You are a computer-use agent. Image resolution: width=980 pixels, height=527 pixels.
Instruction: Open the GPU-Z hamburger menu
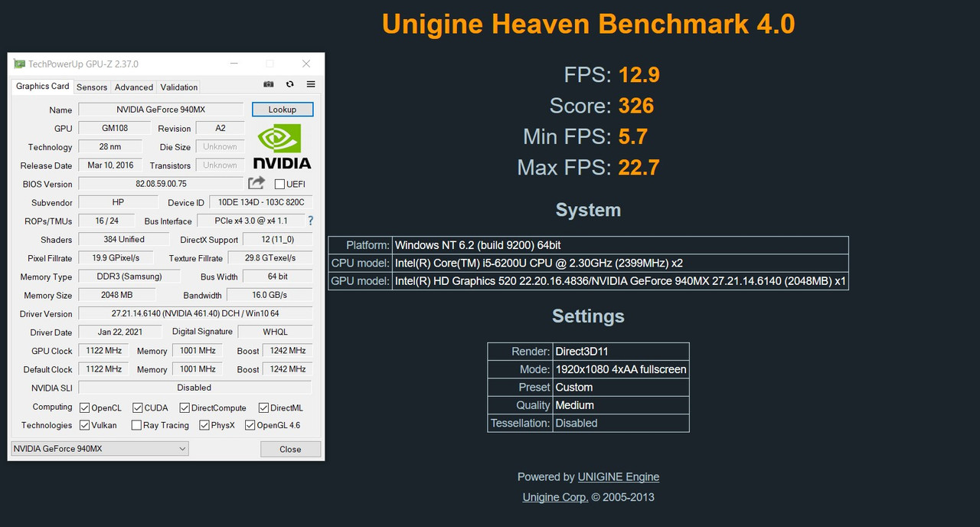coord(311,84)
